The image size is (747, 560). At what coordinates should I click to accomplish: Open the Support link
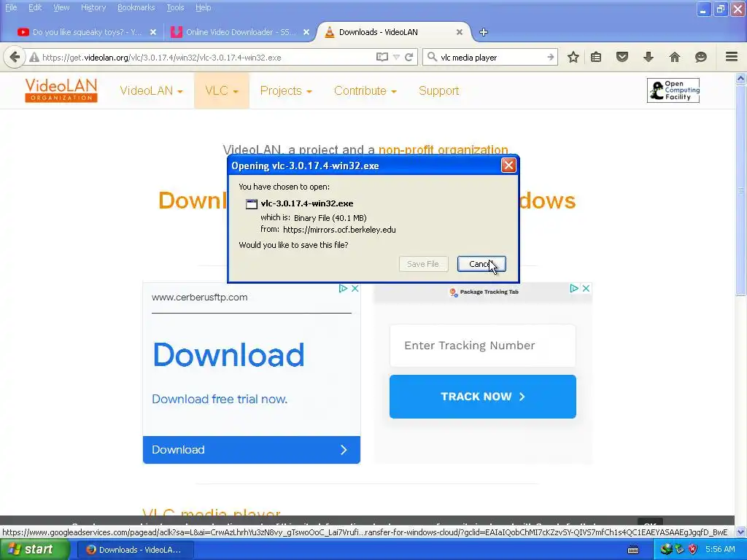(438, 90)
